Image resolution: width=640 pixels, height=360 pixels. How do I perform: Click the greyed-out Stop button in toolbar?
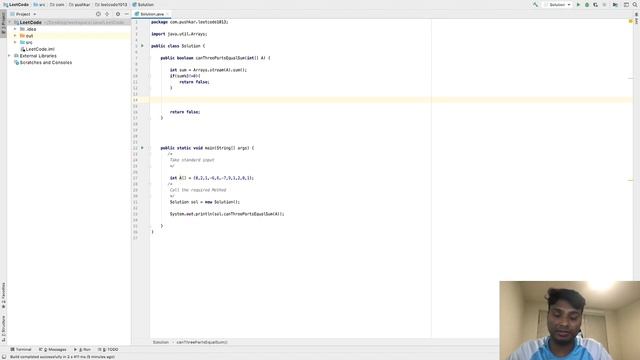(x=604, y=4)
